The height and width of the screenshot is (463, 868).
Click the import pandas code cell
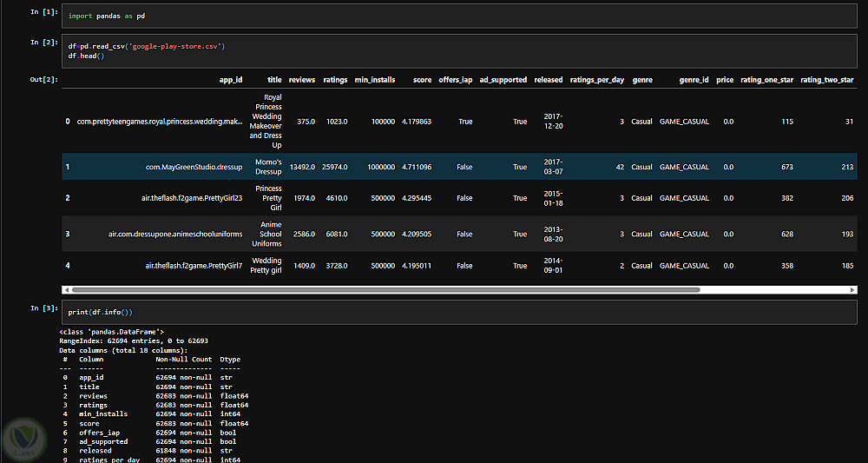[459, 16]
